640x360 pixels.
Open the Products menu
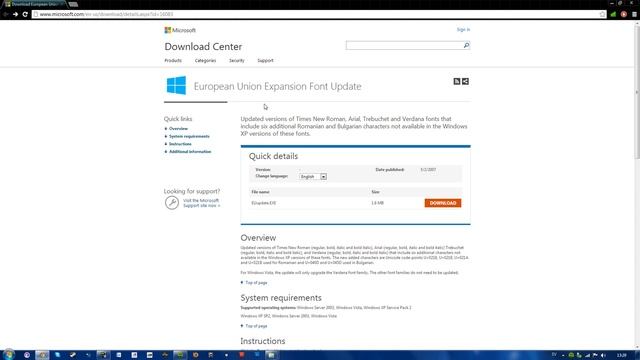tap(173, 60)
